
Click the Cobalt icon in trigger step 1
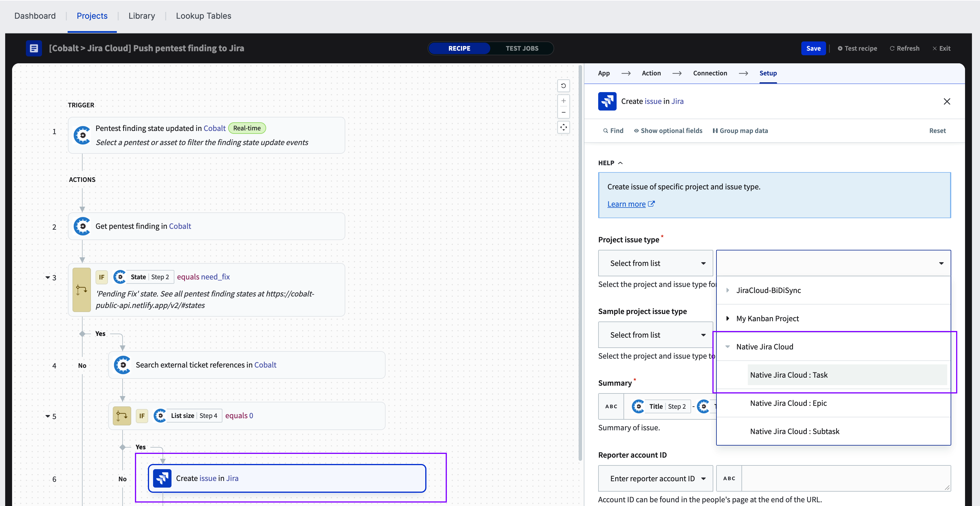(82, 135)
